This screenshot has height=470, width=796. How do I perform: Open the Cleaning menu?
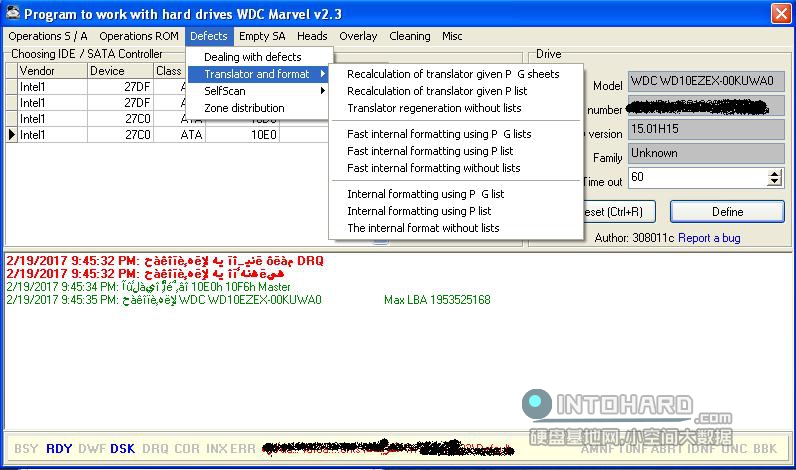click(x=410, y=36)
